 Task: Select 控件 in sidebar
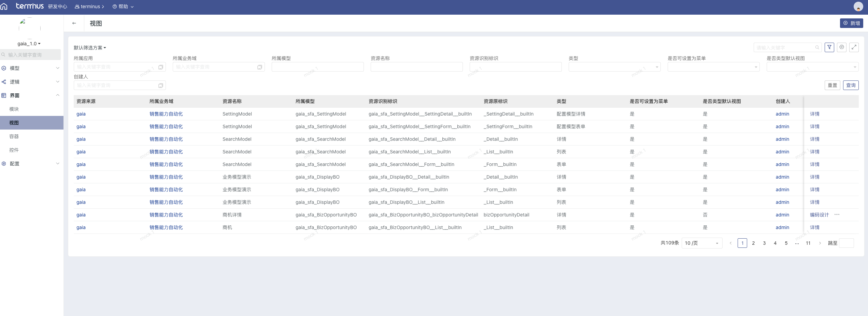point(32,150)
